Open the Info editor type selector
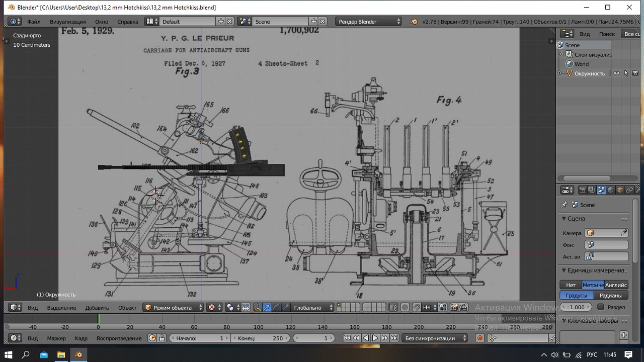The height and width of the screenshot is (362, 644). click(15, 22)
